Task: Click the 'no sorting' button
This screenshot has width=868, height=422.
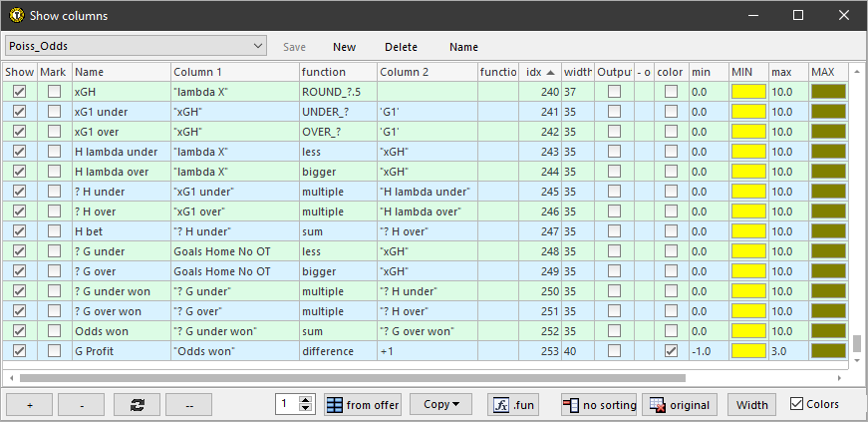Action: tap(598, 405)
